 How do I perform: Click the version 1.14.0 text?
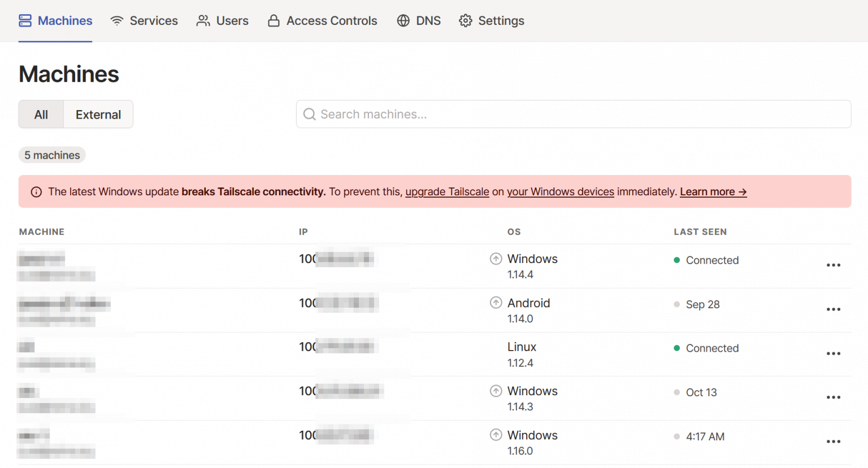click(x=520, y=319)
